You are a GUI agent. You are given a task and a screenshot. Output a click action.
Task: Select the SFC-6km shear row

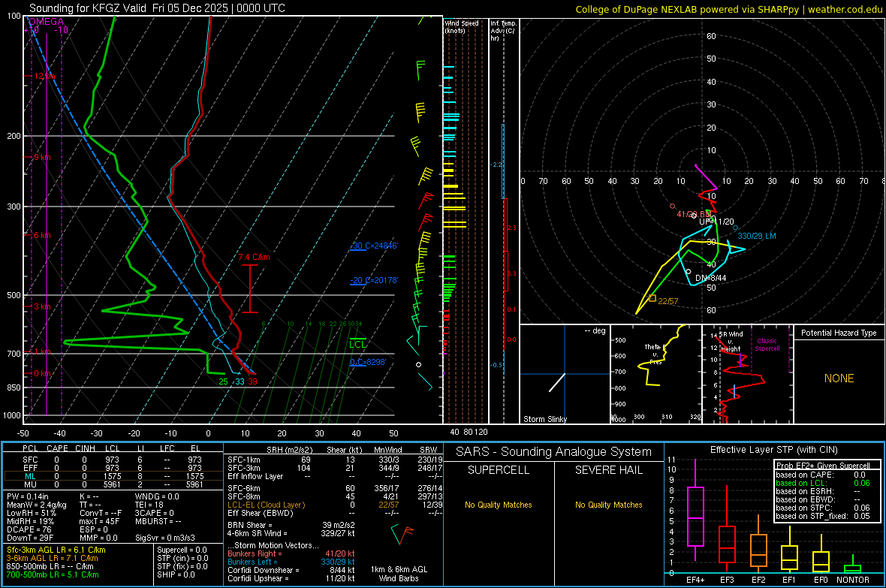[335, 488]
